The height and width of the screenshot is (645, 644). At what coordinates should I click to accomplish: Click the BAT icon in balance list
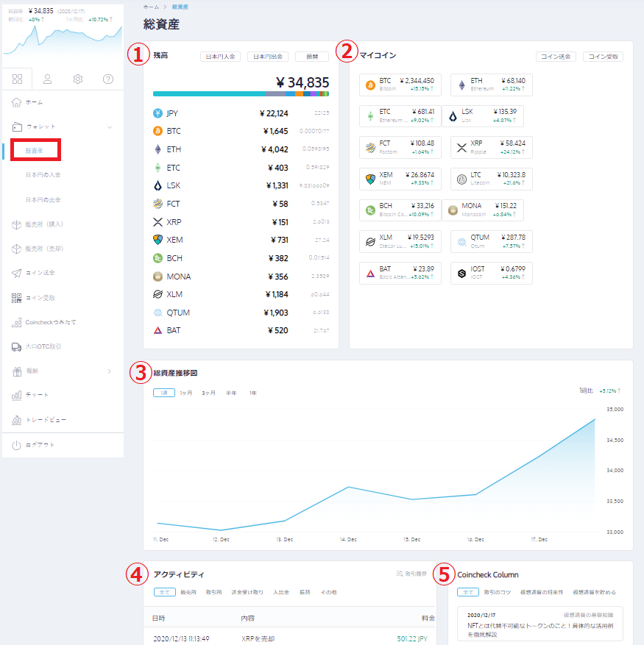[158, 330]
